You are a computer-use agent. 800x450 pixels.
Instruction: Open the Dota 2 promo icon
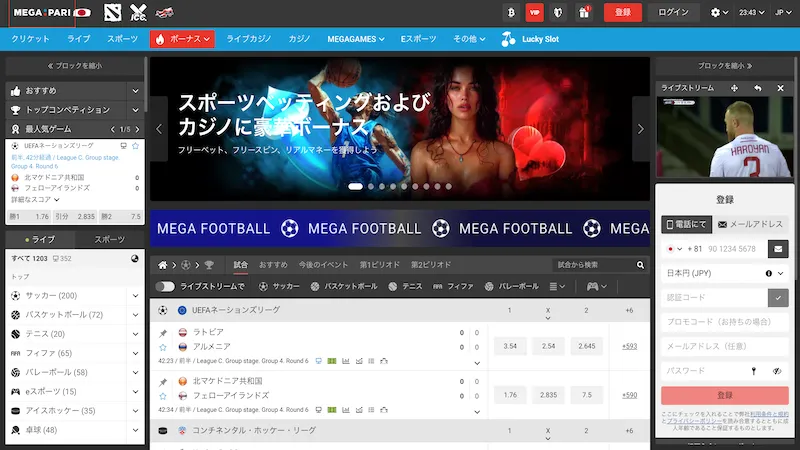112,12
